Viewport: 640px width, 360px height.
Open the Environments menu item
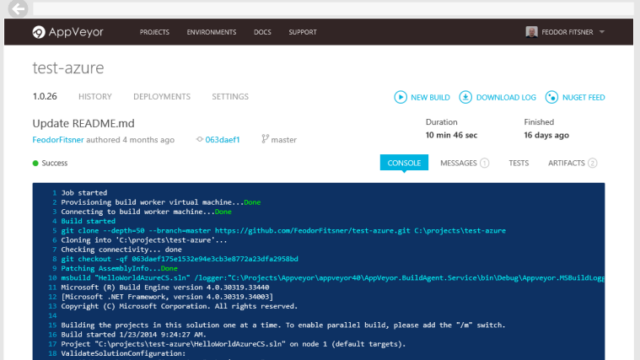211,32
